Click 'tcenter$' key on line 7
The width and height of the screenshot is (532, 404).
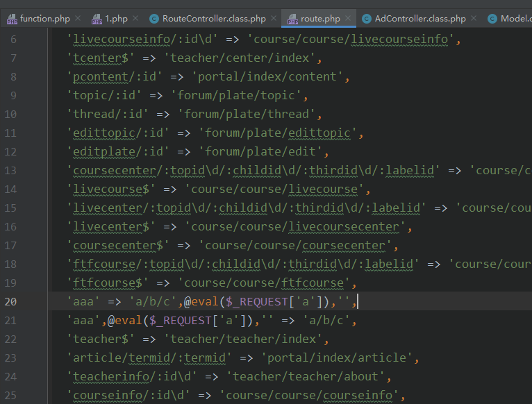pos(101,58)
